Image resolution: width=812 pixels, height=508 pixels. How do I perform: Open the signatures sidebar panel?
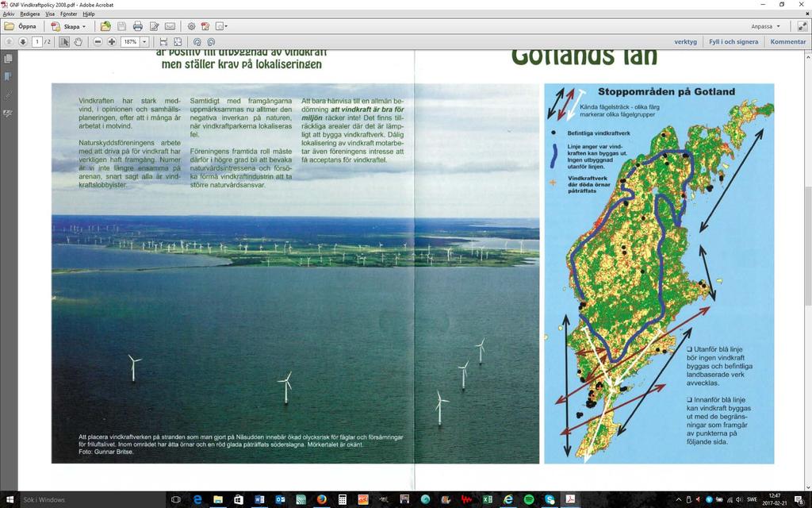(8, 113)
